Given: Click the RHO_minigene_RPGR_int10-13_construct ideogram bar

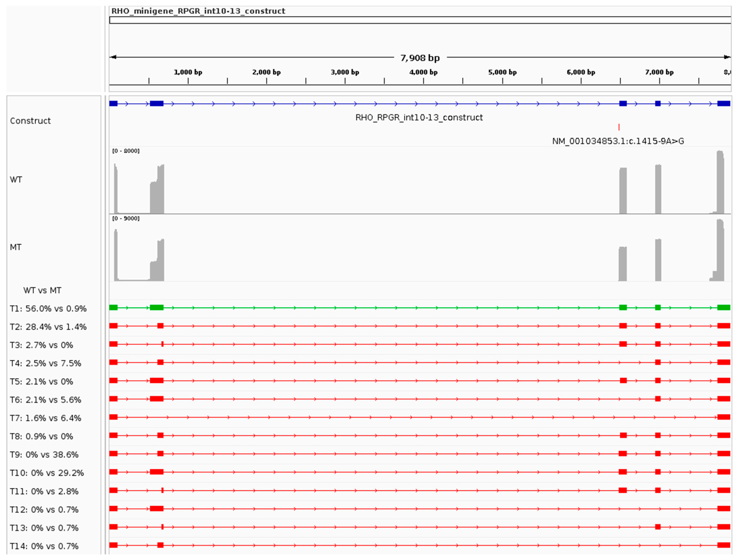Looking at the screenshot, I should tap(420, 20).
